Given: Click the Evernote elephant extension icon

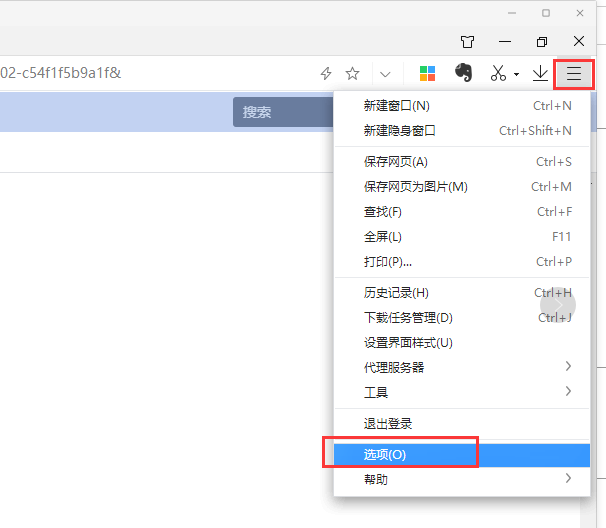Looking at the screenshot, I should 462,73.
